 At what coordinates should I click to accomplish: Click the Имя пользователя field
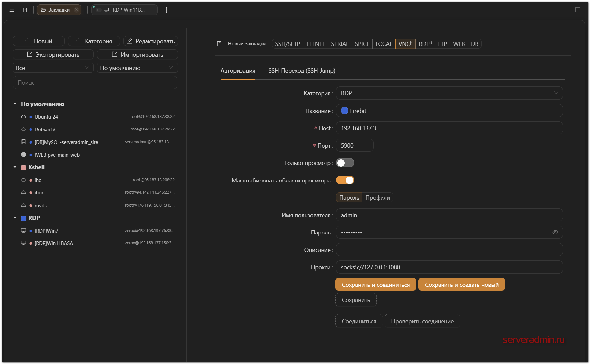[x=449, y=215]
